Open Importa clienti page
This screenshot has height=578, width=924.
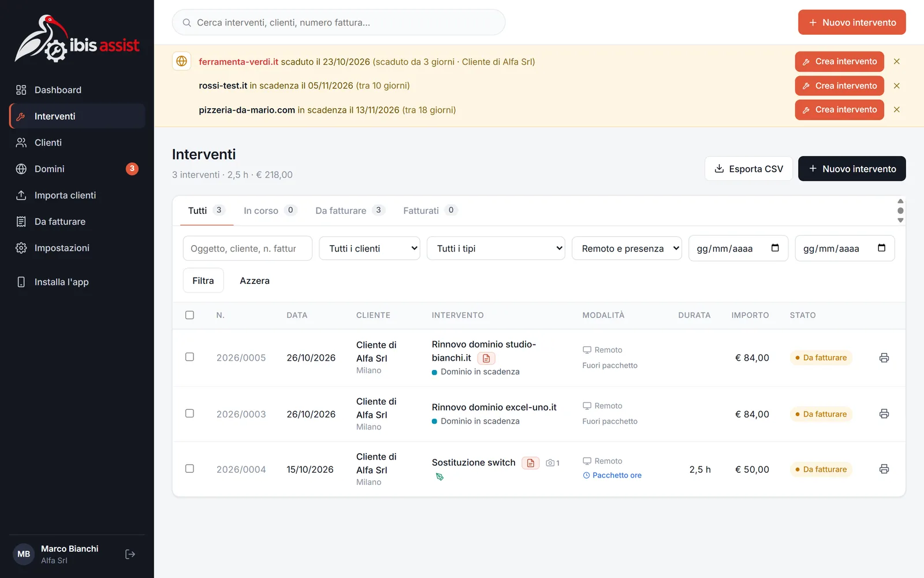coord(77,195)
